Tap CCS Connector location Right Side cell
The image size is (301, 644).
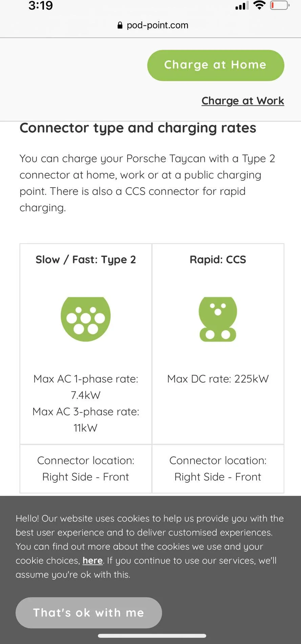(x=218, y=468)
